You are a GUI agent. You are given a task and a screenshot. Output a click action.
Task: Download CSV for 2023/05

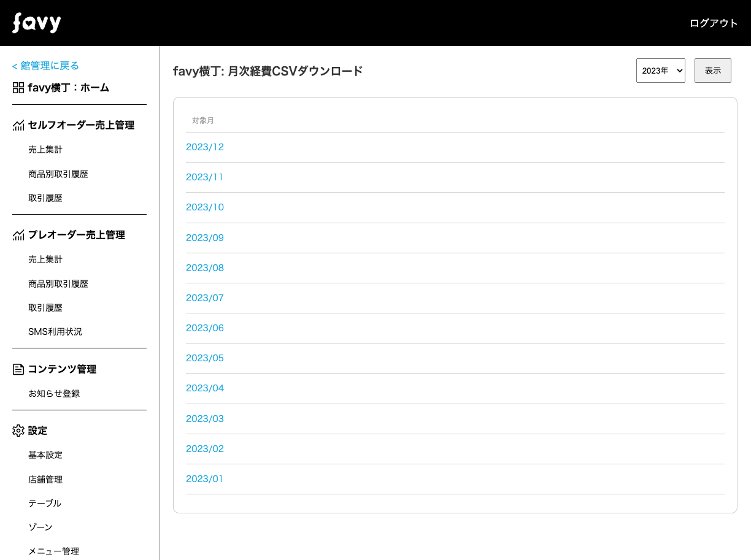click(x=205, y=358)
